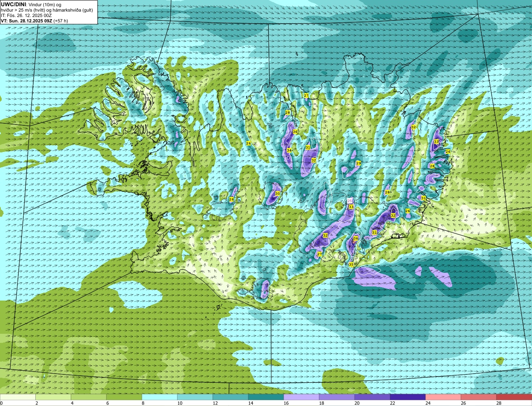Choose the red above-28 m/s legend swatch
The image size is (532, 406).
[x=514, y=397]
